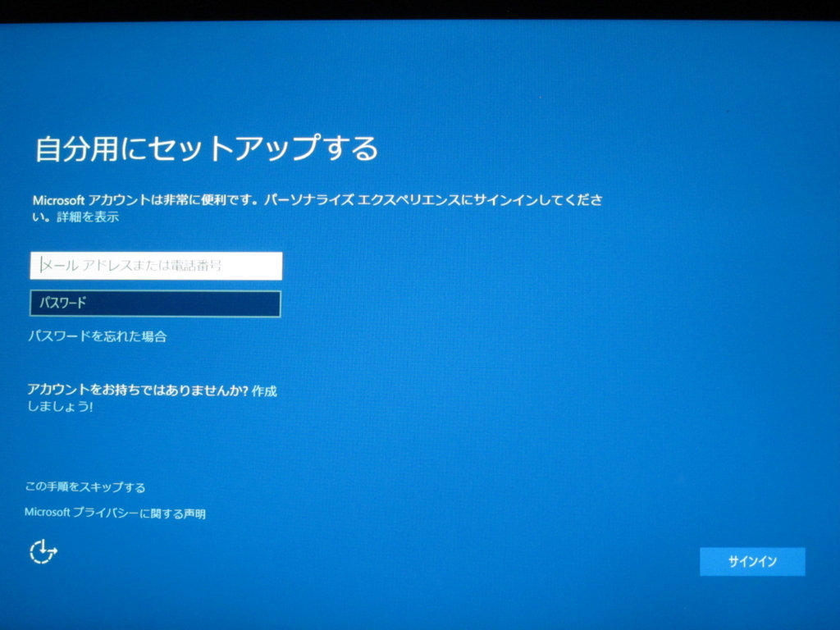The image size is (840, 630).
Task: Open Microsoft プライバシーに関する声明 link
Action: (x=115, y=514)
